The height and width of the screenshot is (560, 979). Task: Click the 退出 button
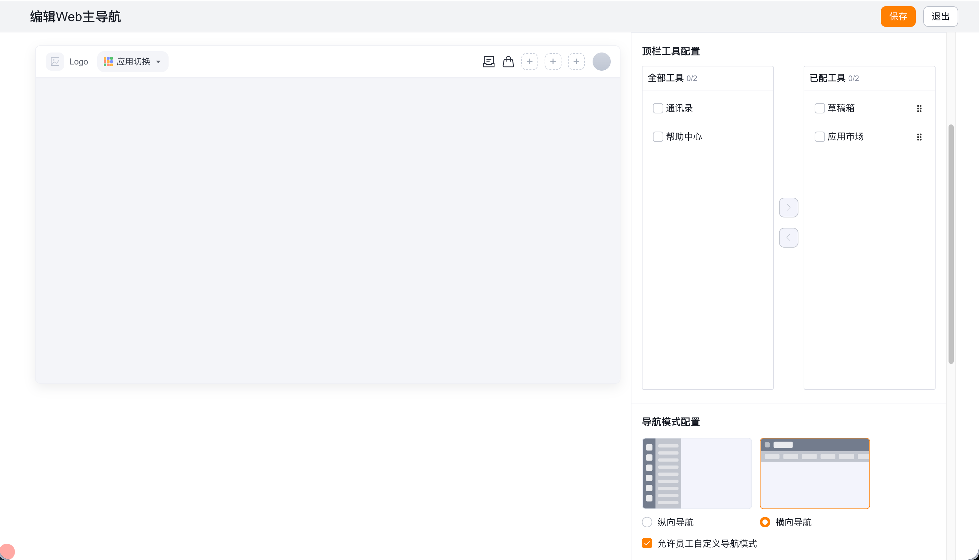coord(940,17)
